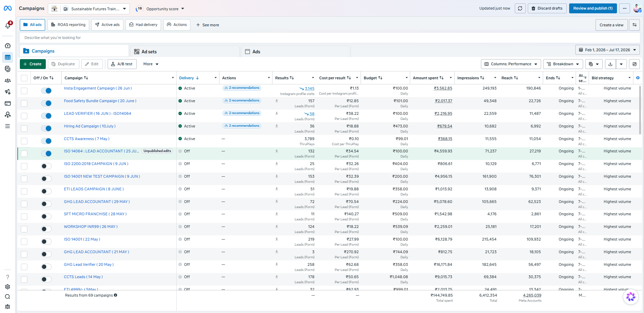Select the Food Safety Bundle Campaign checkbox

click(x=24, y=103)
